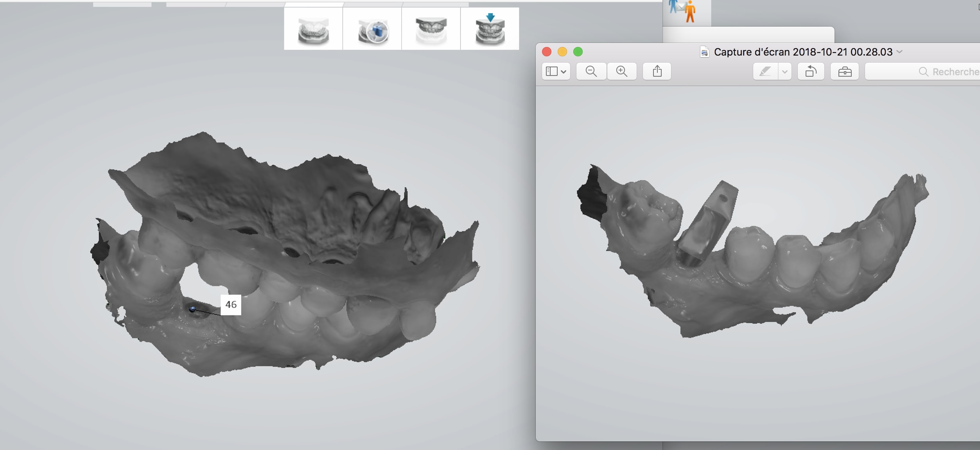This screenshot has height=450, width=980.
Task: Open the sidebar view mode dropdown
Action: (556, 71)
